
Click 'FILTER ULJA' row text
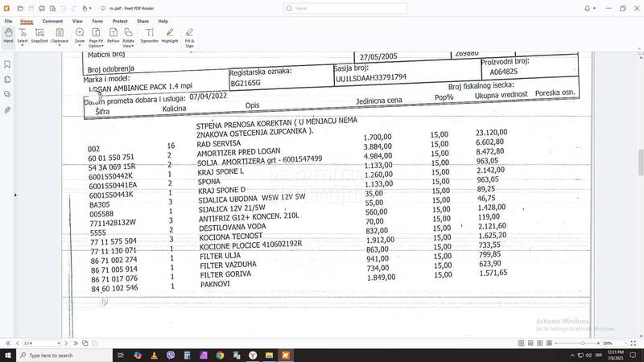pos(220,256)
